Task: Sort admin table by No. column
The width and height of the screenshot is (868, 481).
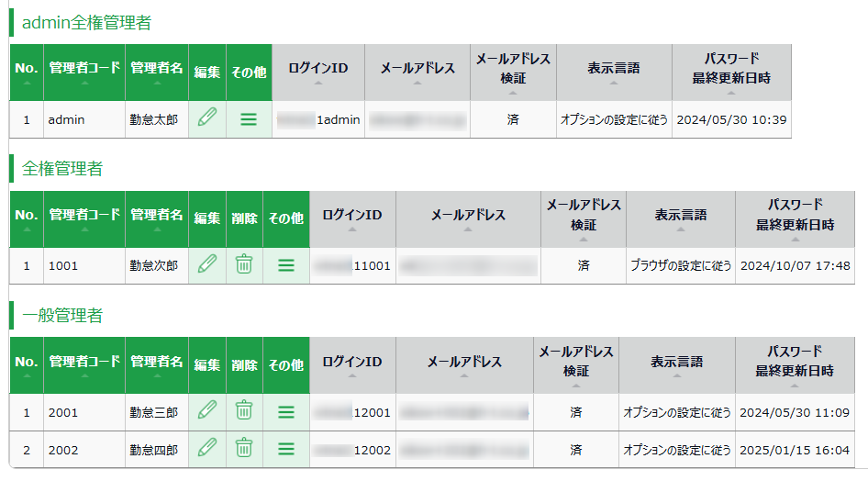Action: [x=27, y=72]
